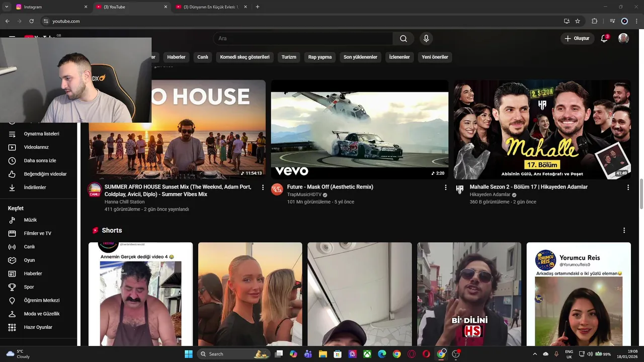The height and width of the screenshot is (362, 644).
Task: Click Future - Mask Off title link
Action: click(330, 187)
